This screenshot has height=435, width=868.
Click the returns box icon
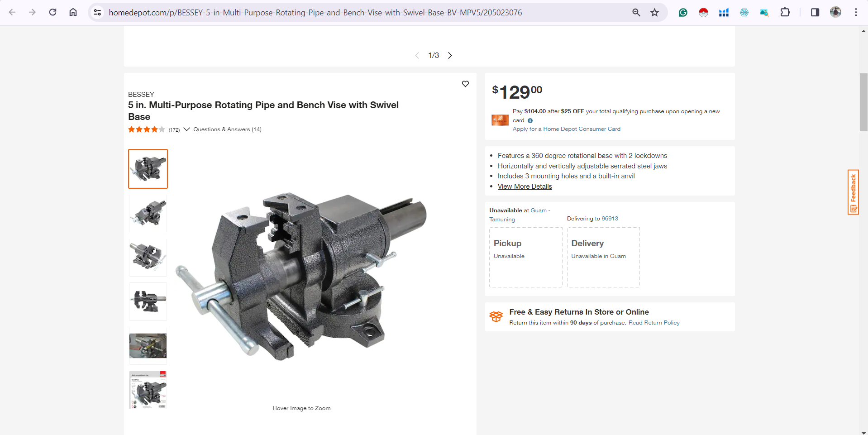[x=496, y=316]
